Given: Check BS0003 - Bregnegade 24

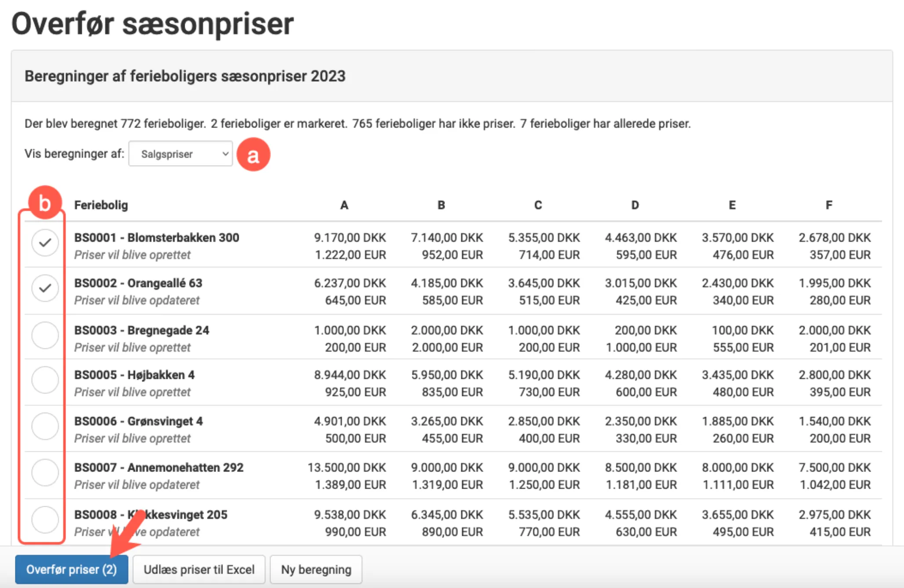Looking at the screenshot, I should click(44, 335).
